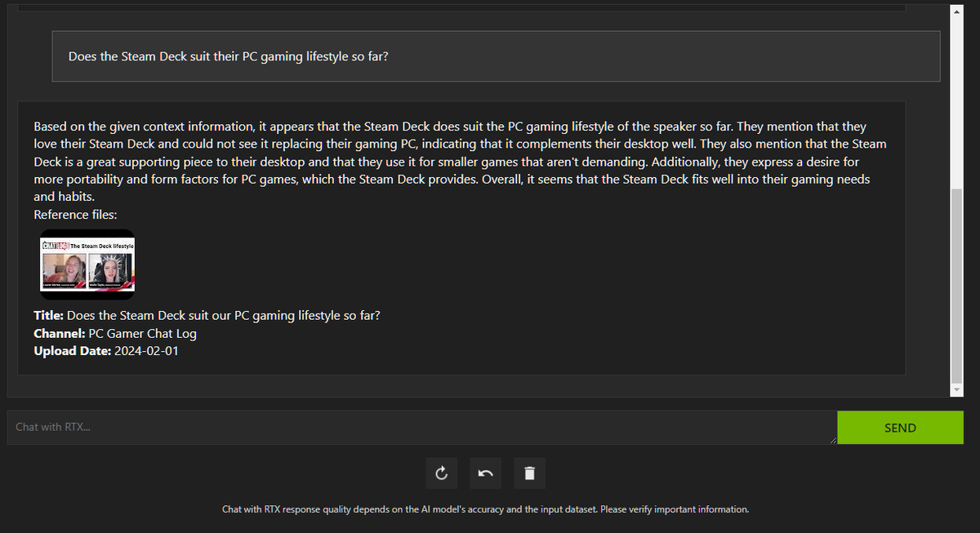Click the Upload Date 2024-02-01 text
The image size is (980, 533).
(146, 351)
